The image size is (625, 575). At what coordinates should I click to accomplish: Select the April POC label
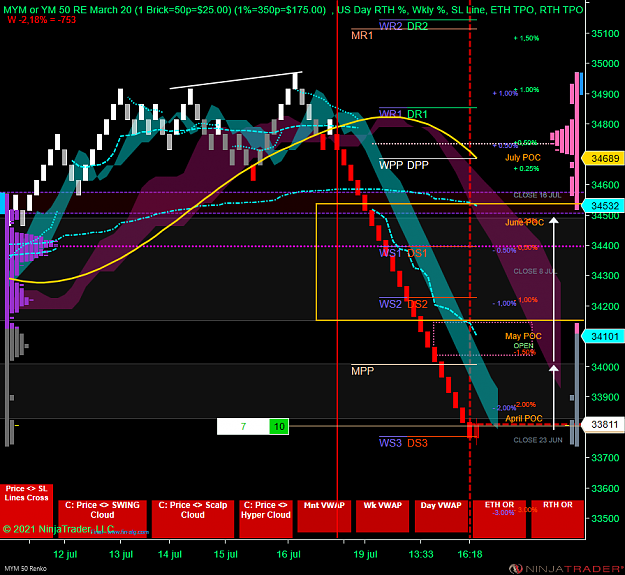524,418
